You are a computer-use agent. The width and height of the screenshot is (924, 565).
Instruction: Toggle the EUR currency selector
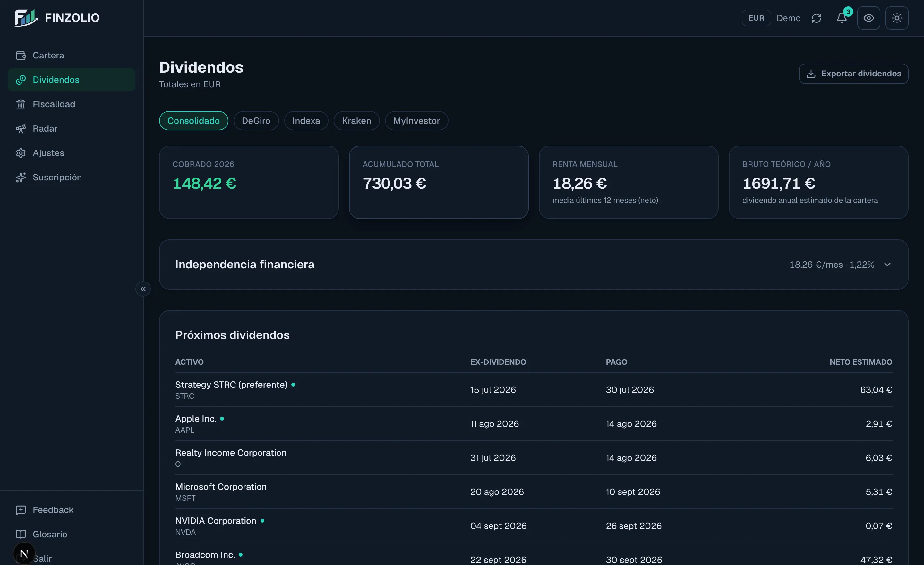[756, 18]
